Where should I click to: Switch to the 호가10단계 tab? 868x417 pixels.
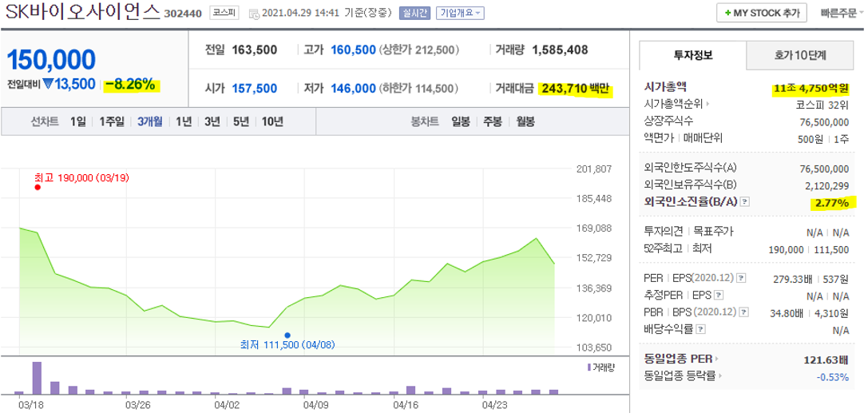[x=800, y=55]
